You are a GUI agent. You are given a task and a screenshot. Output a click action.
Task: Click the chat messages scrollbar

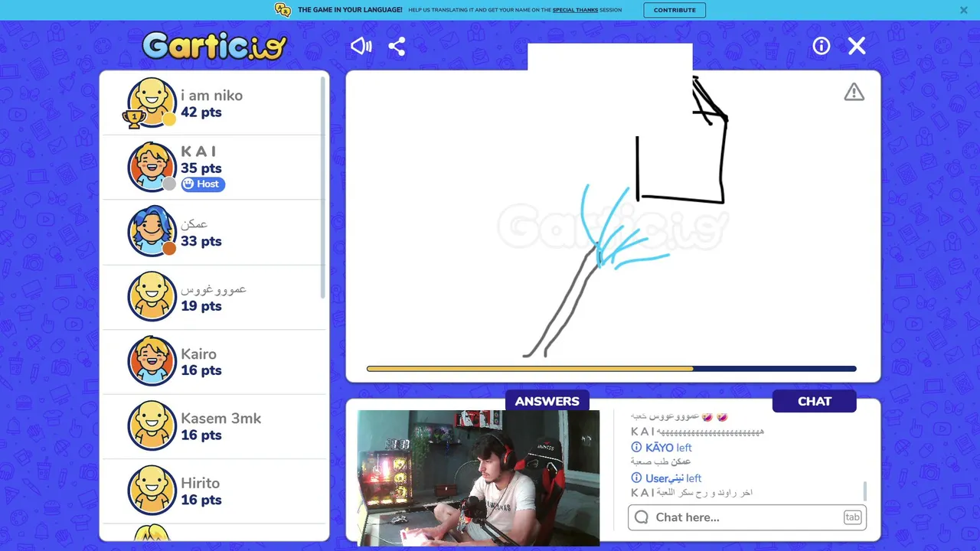pos(865,490)
